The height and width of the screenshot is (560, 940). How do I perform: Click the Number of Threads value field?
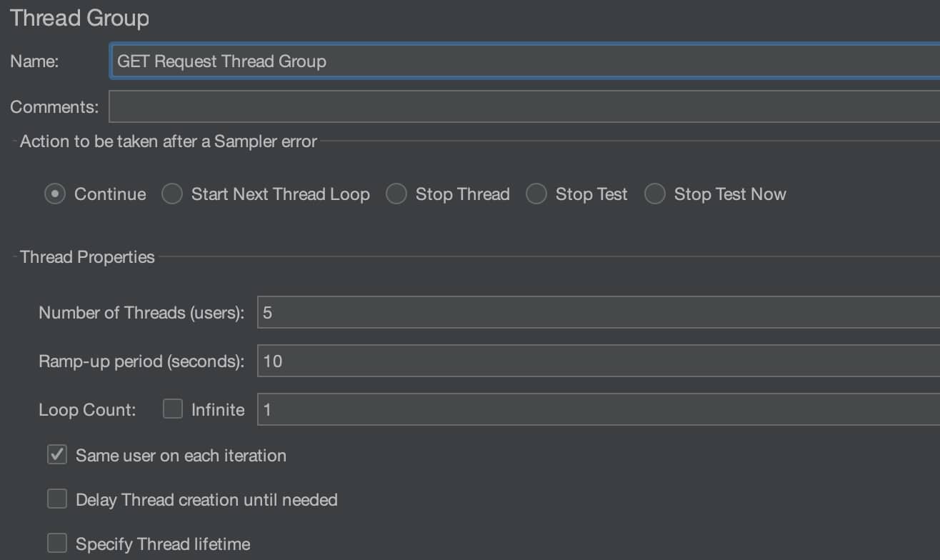pyautogui.click(x=429, y=312)
